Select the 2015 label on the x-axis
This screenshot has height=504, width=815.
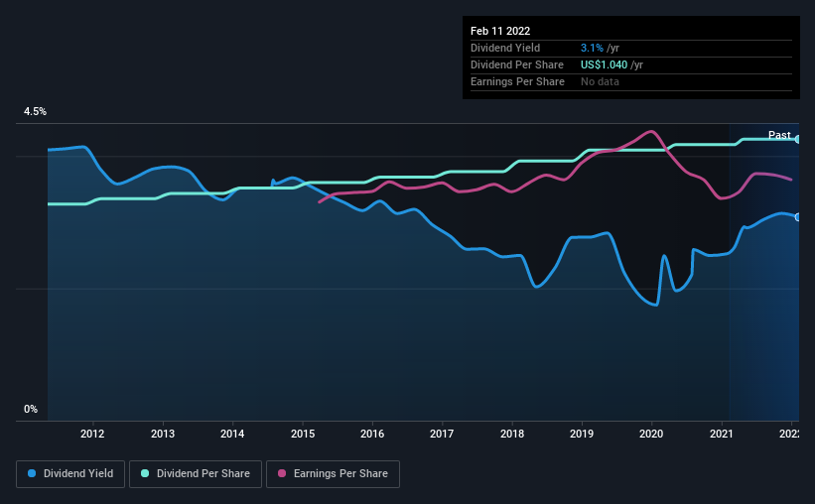tap(303, 434)
